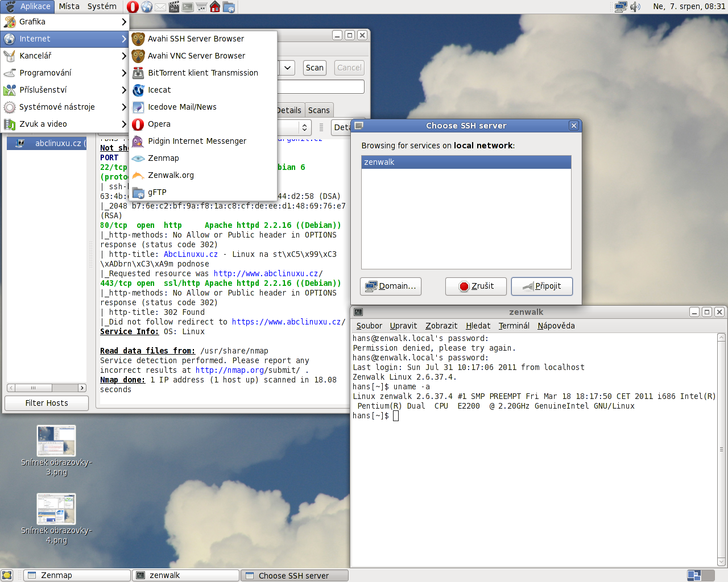Click the terminal vertical scrollbar
This screenshot has width=728, height=582.
coord(721,449)
